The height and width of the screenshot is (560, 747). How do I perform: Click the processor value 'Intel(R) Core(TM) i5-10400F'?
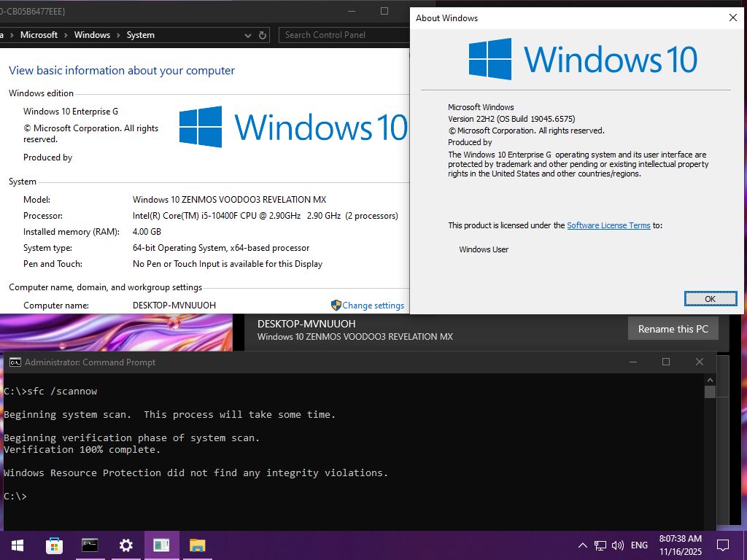pos(266,216)
